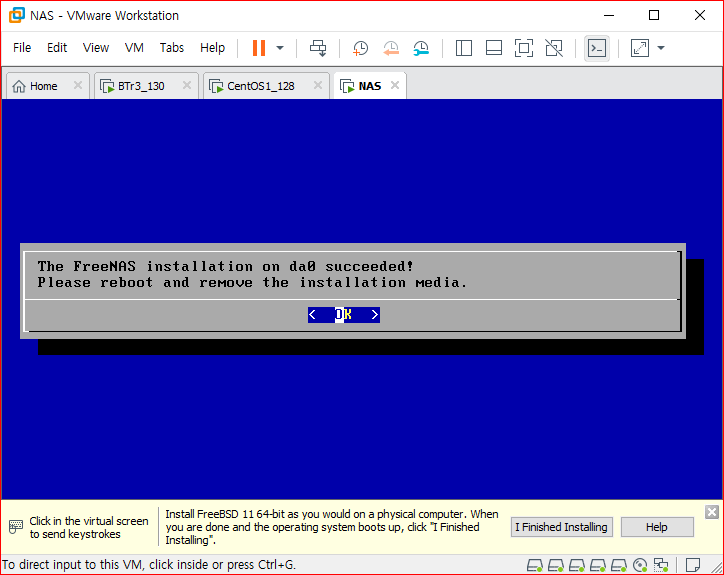
Task: Click the third hard disk status icon
Action: (577, 565)
